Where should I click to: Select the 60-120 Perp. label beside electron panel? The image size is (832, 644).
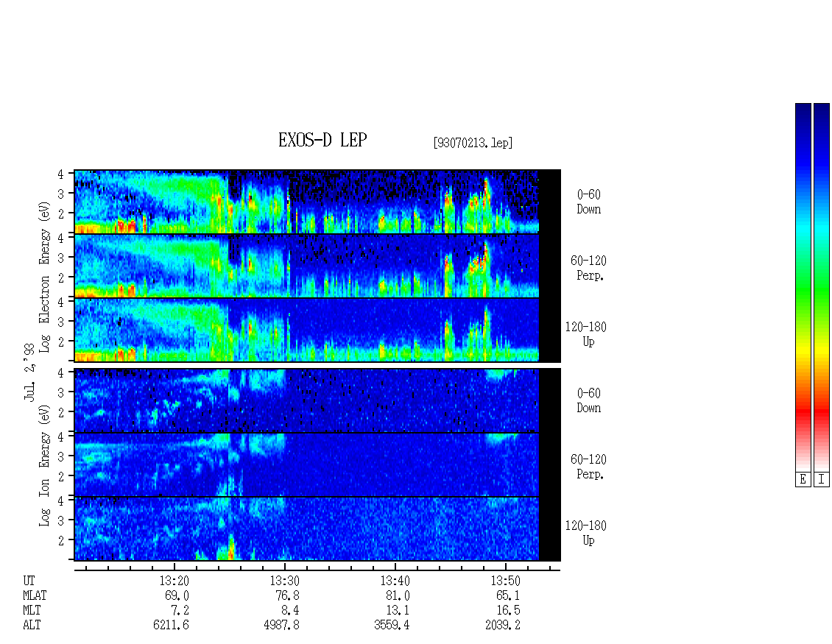click(588, 268)
